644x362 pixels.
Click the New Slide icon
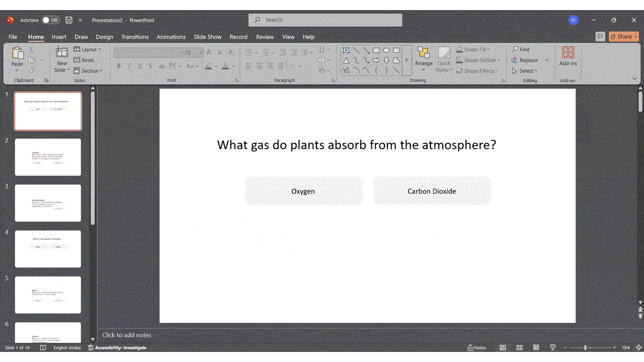pos(62,53)
